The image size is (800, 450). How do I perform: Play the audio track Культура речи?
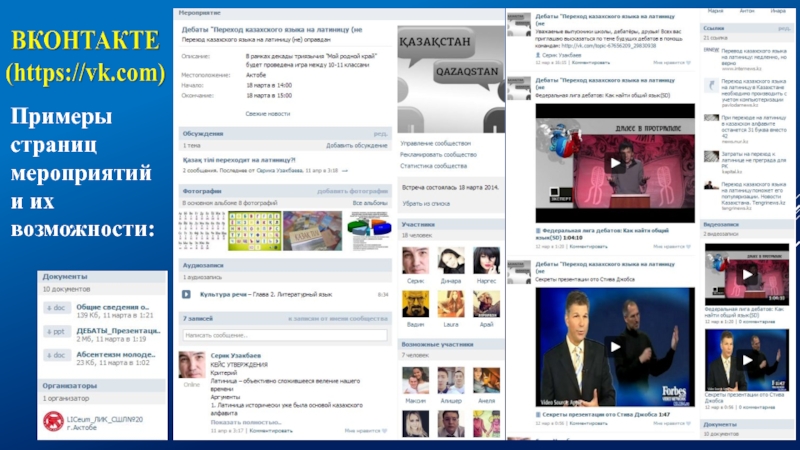186,294
